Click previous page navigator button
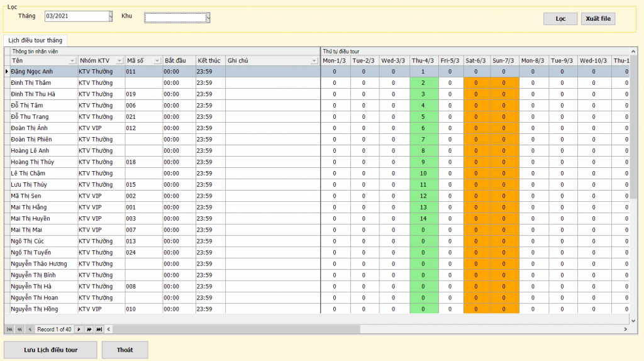The width and height of the screenshot is (644, 361). [19, 329]
